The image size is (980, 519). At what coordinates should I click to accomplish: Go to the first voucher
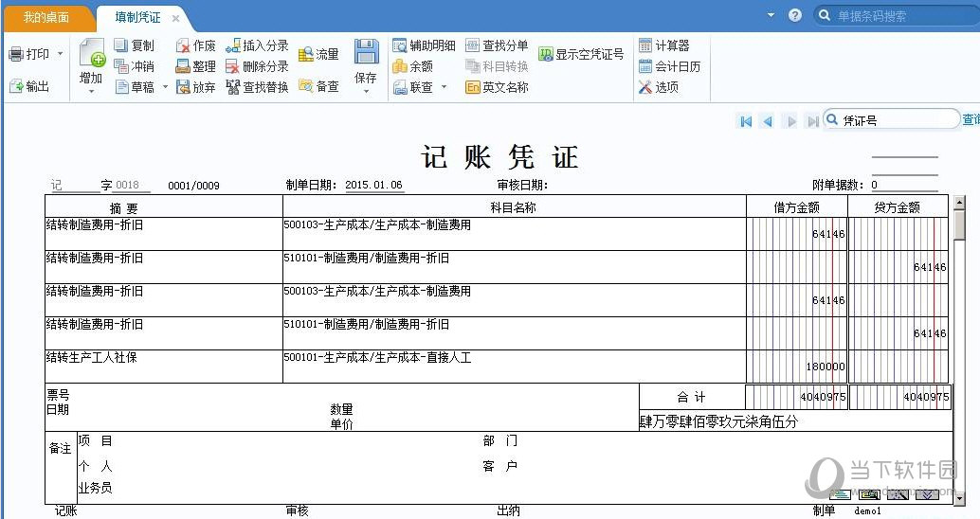coord(746,121)
